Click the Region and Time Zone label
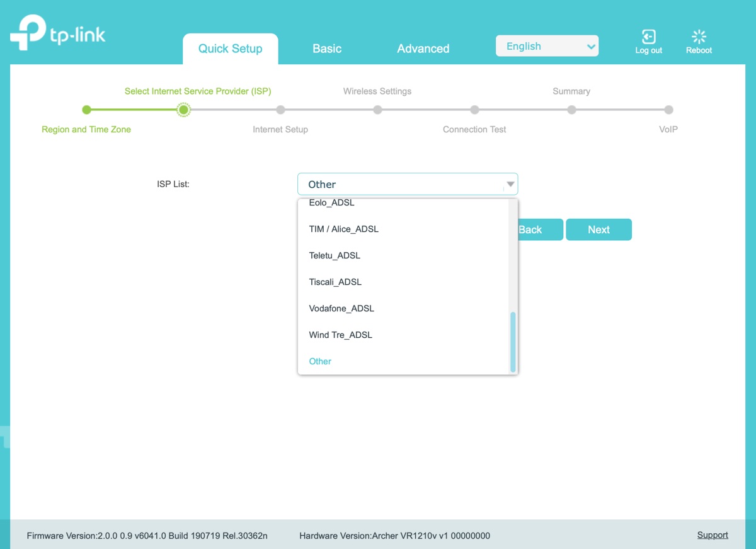This screenshot has height=549, width=756. [x=86, y=129]
